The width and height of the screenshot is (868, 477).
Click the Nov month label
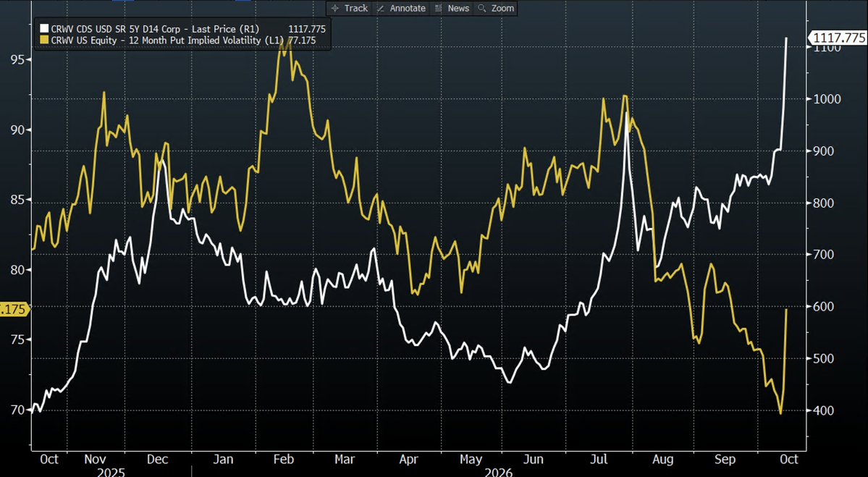click(x=96, y=460)
